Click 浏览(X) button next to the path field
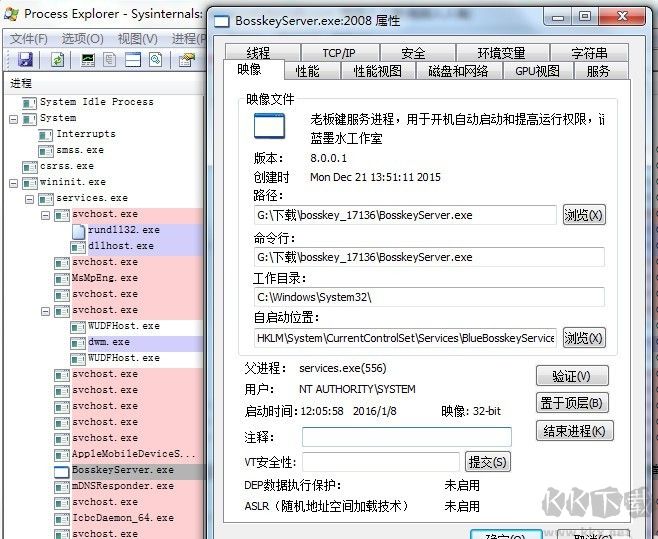The width and height of the screenshot is (658, 539). [x=584, y=215]
